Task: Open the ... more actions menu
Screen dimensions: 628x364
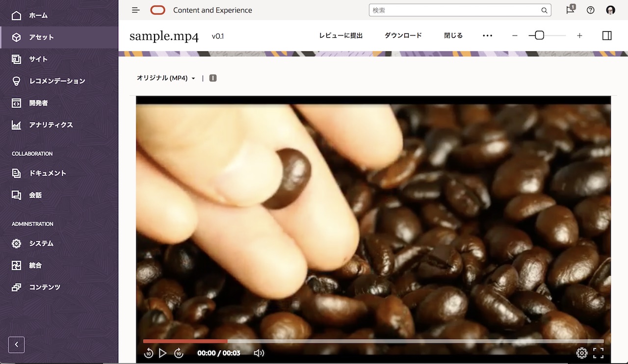Action: tap(487, 35)
